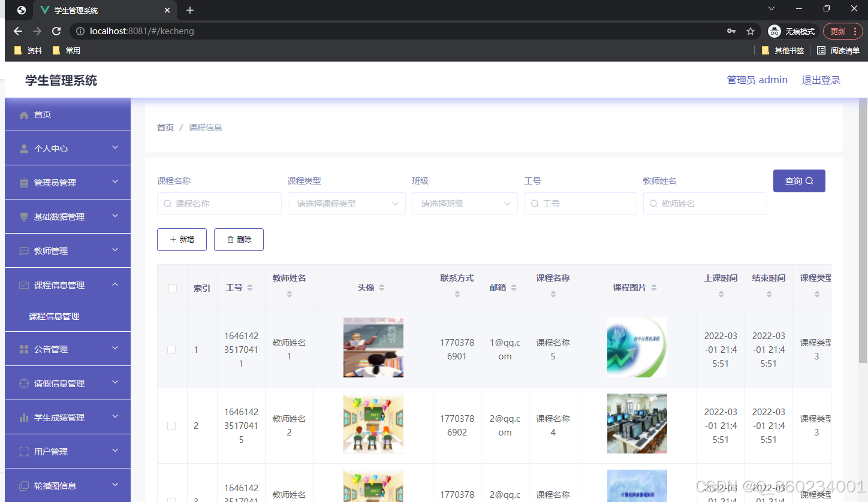Sort by 上课时间 column sort arrows
The width and height of the screenshot is (868, 502).
point(721,294)
